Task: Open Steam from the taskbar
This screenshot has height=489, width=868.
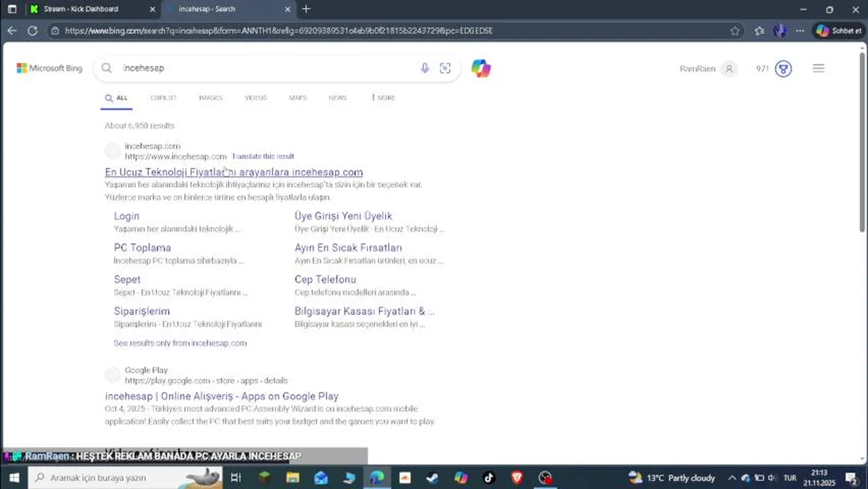Action: [432, 477]
